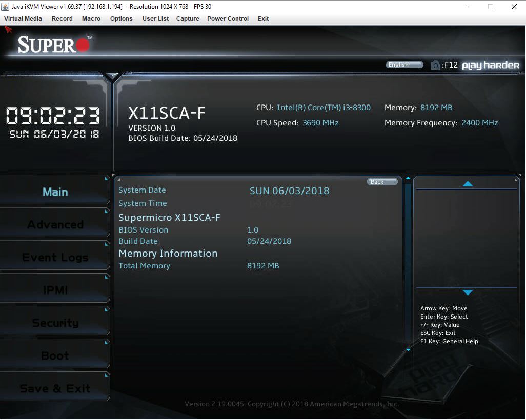The image size is (526, 420).
Task: Click the System Date label
Action: [142, 190]
